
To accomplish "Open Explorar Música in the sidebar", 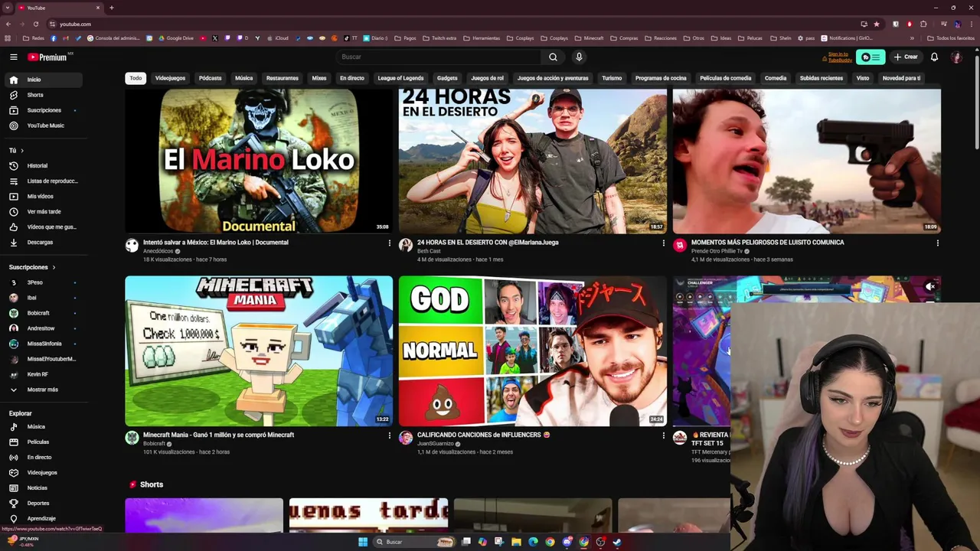I will pyautogui.click(x=42, y=426).
